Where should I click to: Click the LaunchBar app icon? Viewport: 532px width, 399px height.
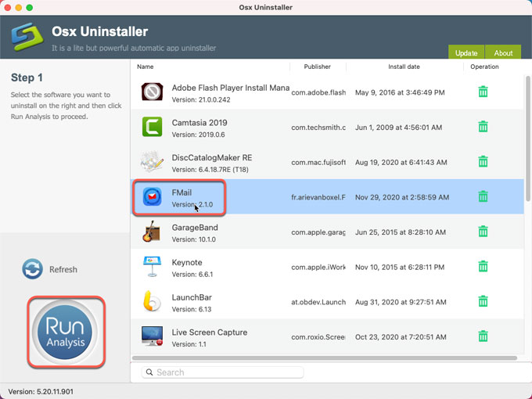tap(152, 301)
